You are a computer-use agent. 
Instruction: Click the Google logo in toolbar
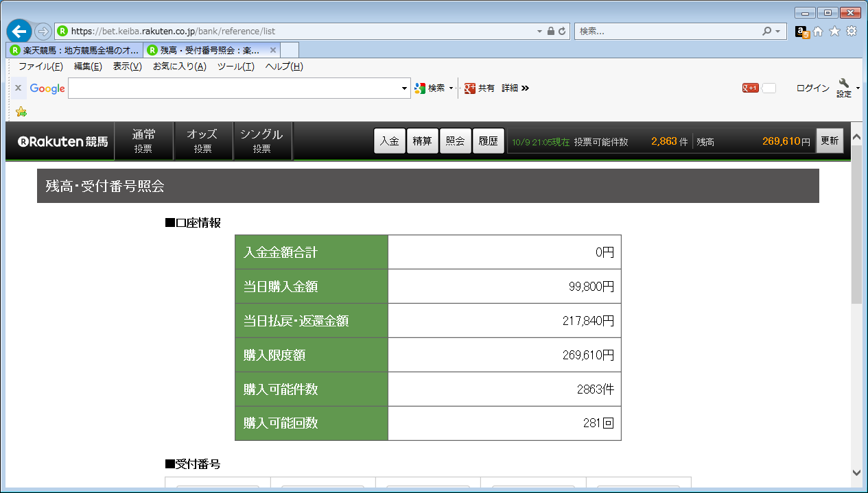click(47, 88)
